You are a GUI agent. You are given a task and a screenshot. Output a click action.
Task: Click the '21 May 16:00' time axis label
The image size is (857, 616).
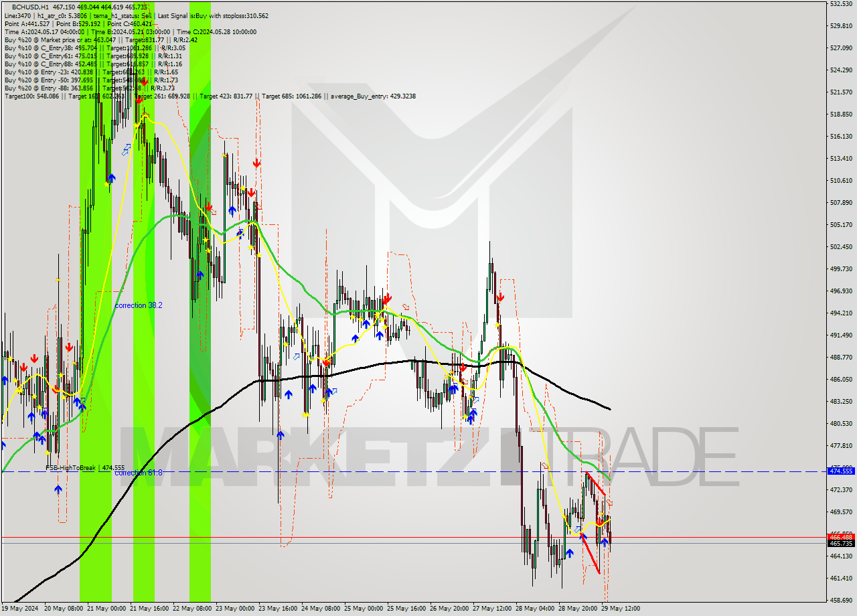pyautogui.click(x=150, y=609)
